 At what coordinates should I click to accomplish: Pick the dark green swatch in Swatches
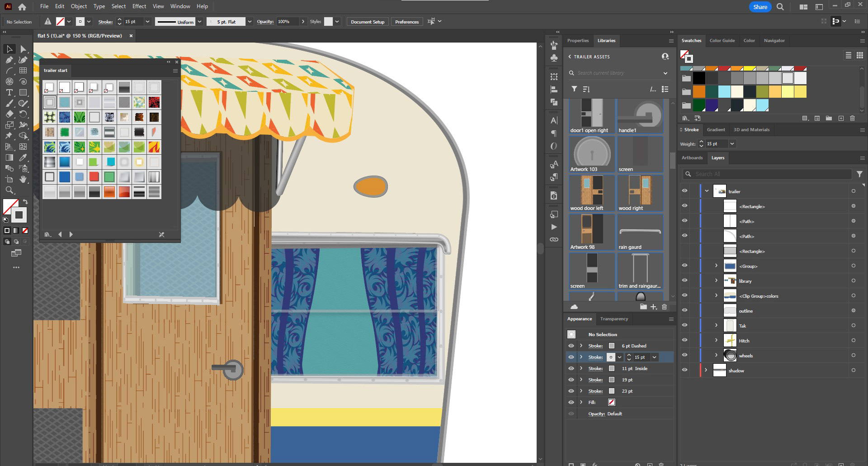(x=699, y=105)
